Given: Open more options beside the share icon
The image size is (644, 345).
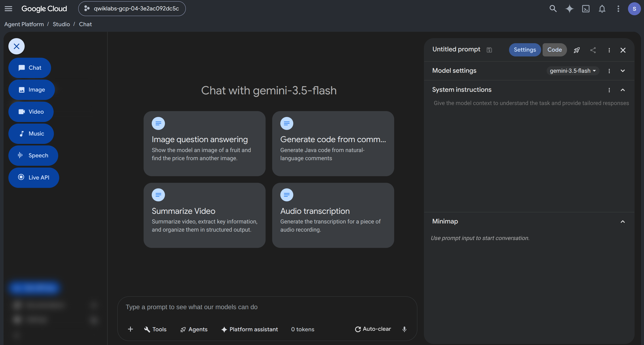Looking at the screenshot, I should 609,50.
